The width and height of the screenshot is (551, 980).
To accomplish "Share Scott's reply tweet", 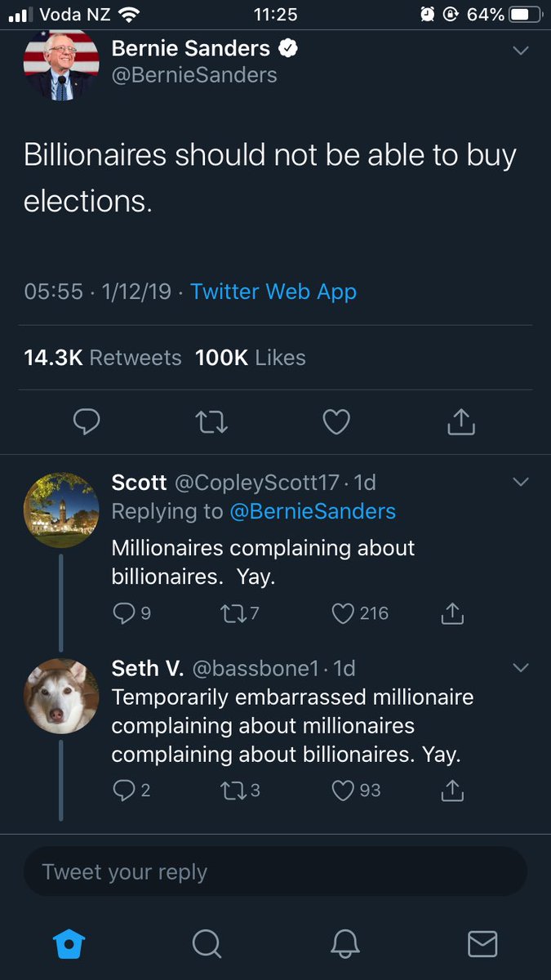I will pos(452,613).
